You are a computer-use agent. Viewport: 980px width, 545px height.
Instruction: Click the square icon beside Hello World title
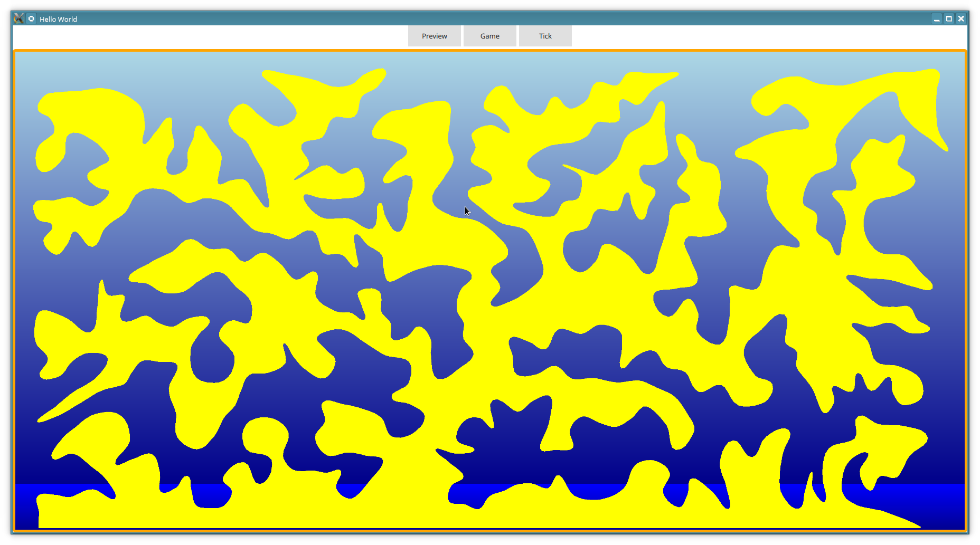(x=32, y=18)
